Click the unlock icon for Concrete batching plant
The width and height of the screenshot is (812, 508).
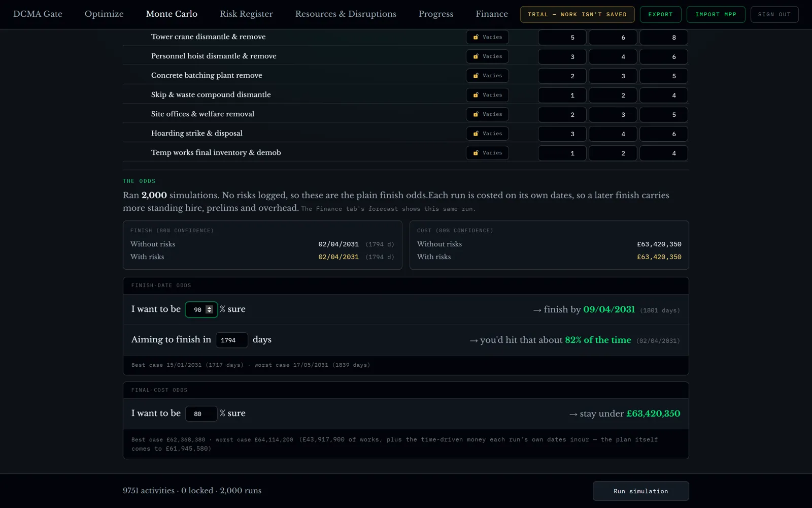coord(476,76)
